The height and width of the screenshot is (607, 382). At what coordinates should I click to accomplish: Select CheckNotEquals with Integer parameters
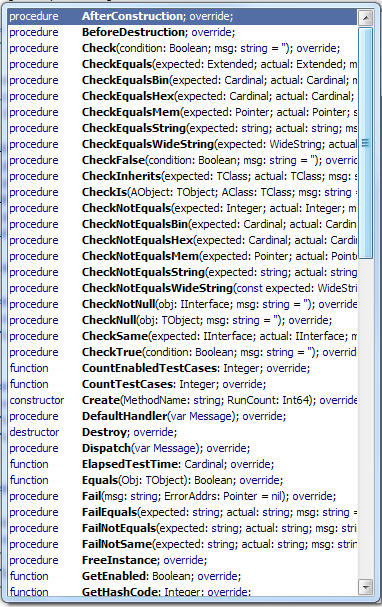[182, 208]
